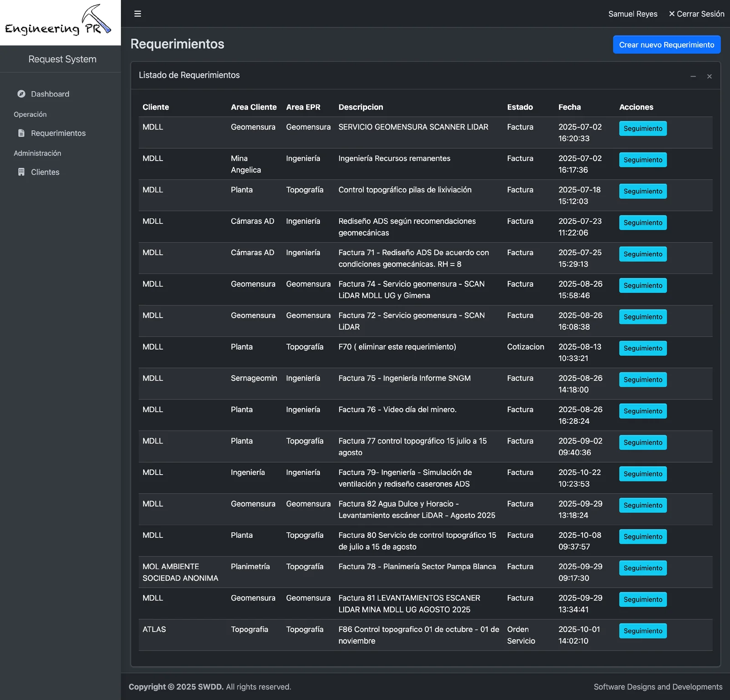Open Seguimiento for Factura 81 row
Screen dimensions: 730x700
coord(643,600)
